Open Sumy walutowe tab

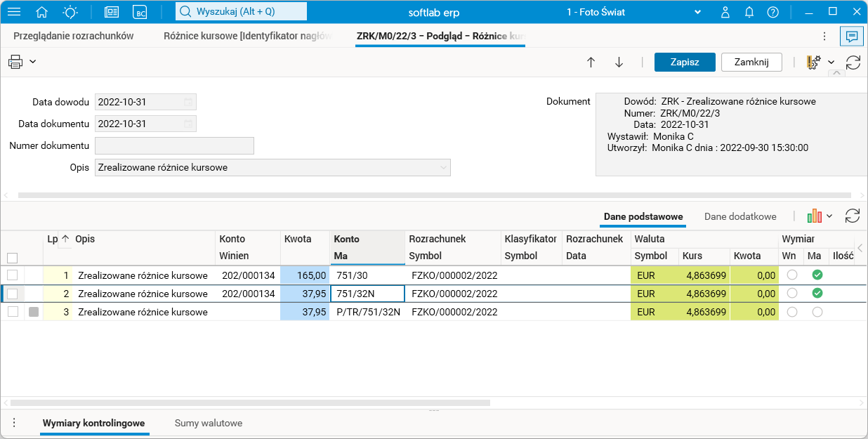pyautogui.click(x=209, y=423)
